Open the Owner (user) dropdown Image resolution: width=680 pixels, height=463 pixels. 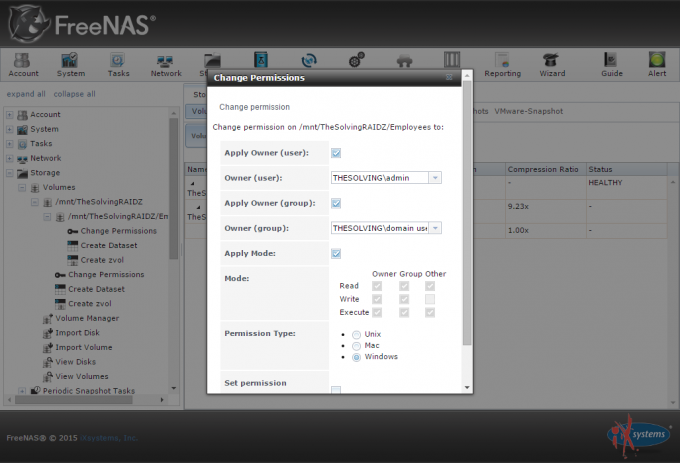(x=435, y=178)
